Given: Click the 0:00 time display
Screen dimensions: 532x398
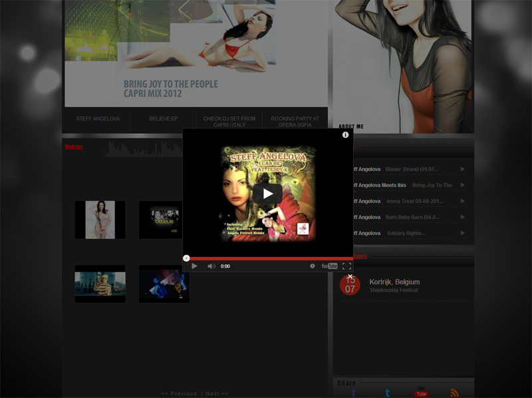Looking at the screenshot, I should (225, 266).
